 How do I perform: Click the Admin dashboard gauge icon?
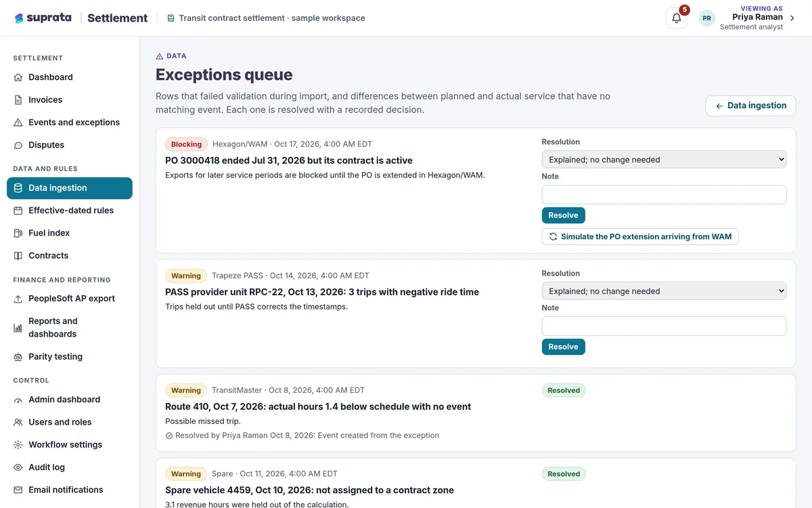point(18,400)
